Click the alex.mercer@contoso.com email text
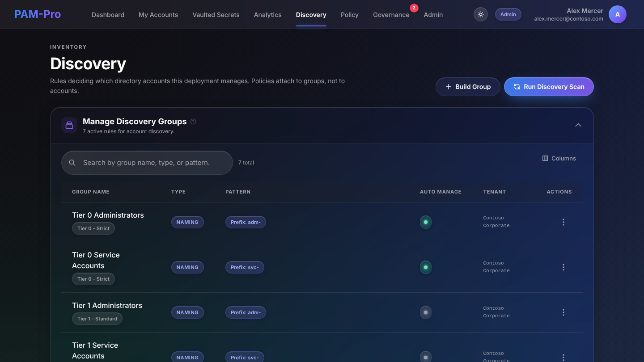Viewport: 644px width, 362px height. tap(568, 19)
